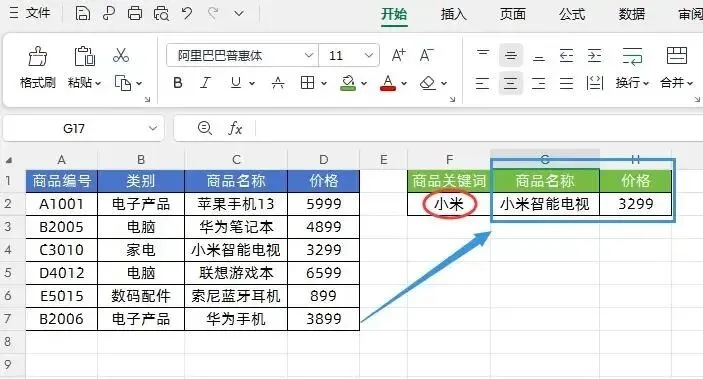Switch to the 数据 tab
703x379 pixels.
[631, 14]
